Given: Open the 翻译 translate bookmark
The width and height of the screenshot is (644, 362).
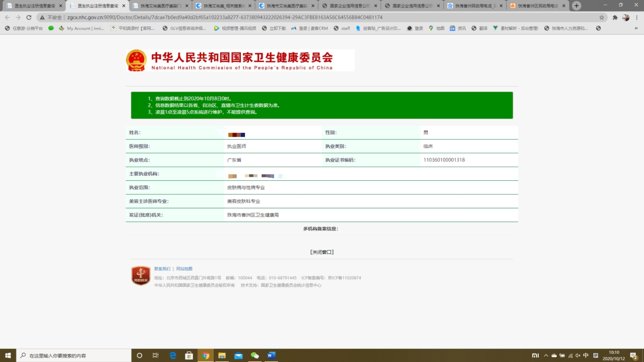Looking at the screenshot, I should pyautogui.click(x=479, y=28).
